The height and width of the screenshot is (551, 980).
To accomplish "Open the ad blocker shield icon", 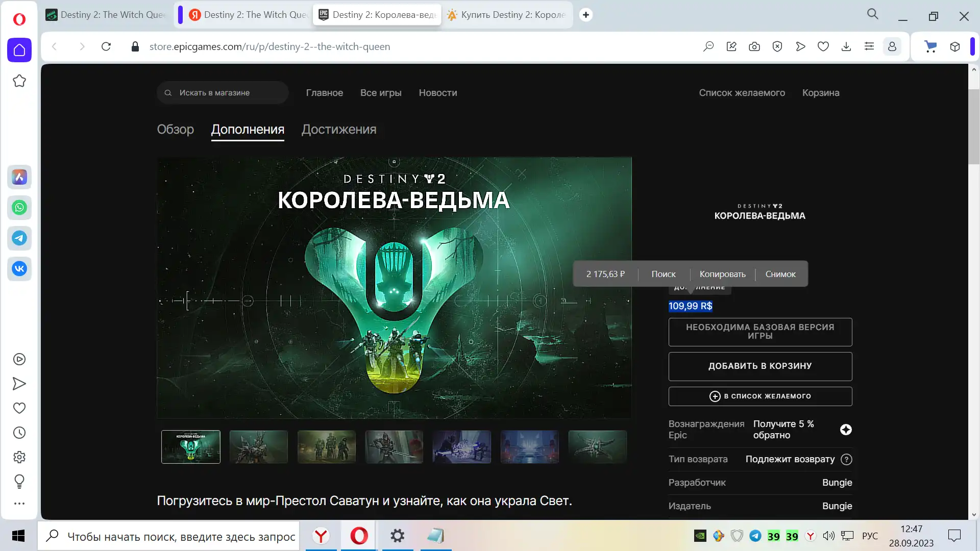I will click(x=777, y=46).
